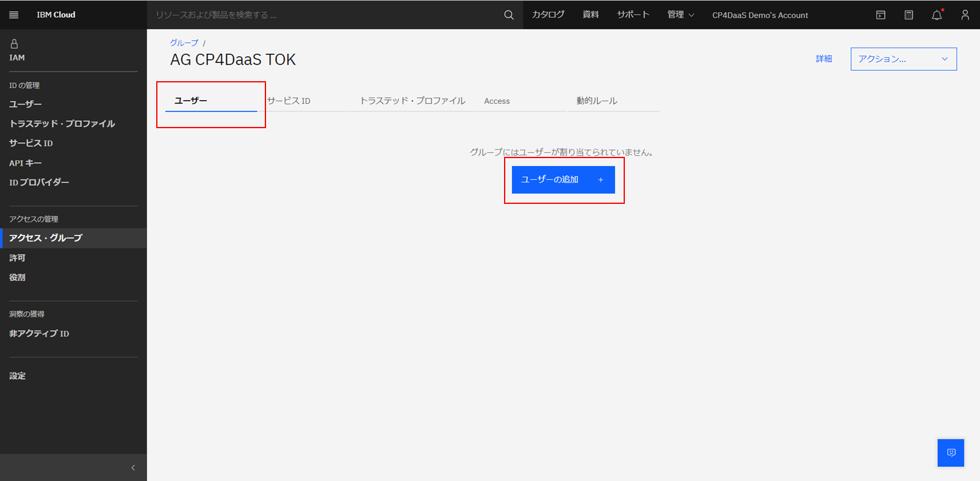Select アクセス・グループ in the sidebar
The image size is (980, 481).
[73, 238]
